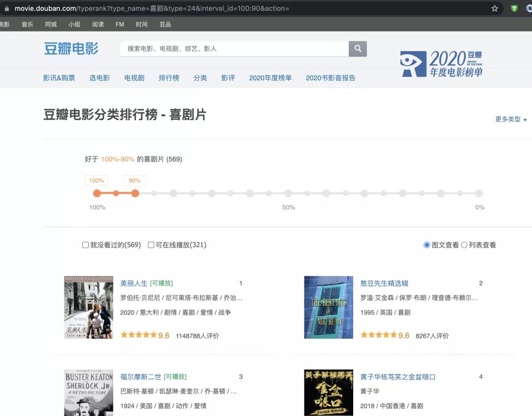Check 我没看过的(569) checkbox
Viewport: 532px width, 416px height.
(x=86, y=245)
